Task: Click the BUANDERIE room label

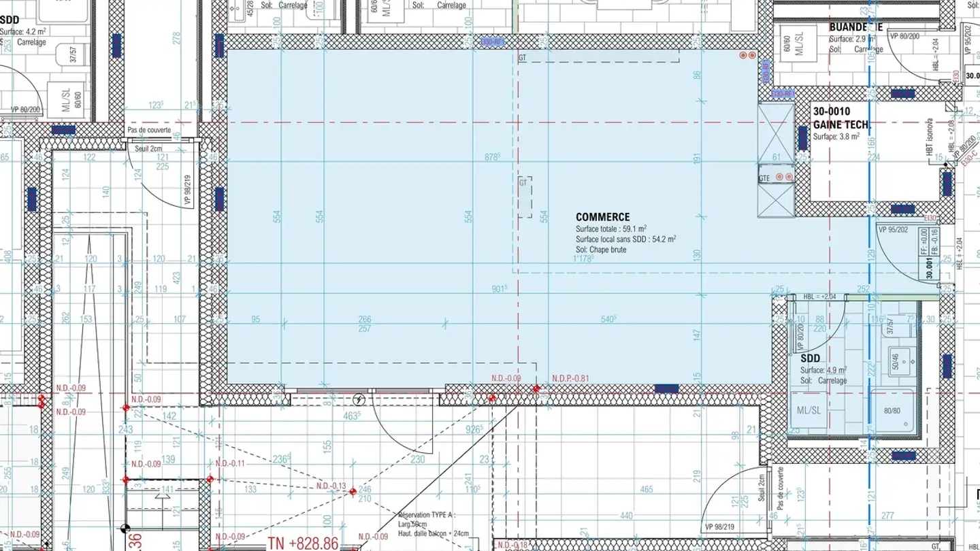Action: point(855,27)
